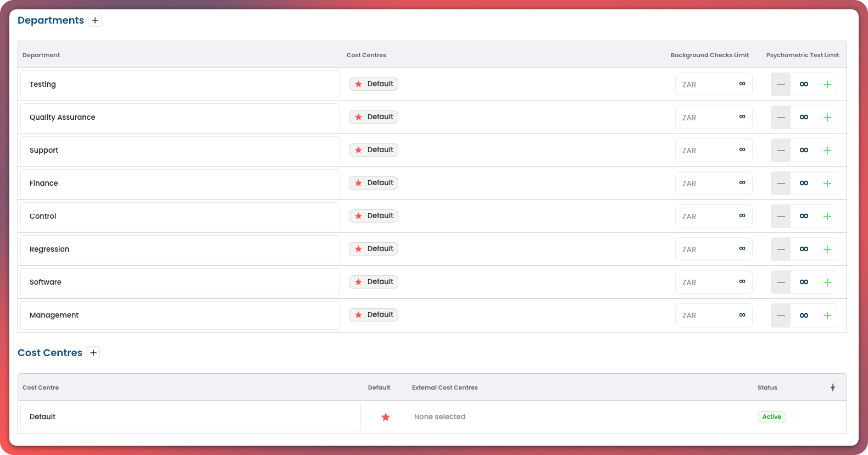Decrease Psychometric Test Limit for Support
868x455 pixels.
781,151
